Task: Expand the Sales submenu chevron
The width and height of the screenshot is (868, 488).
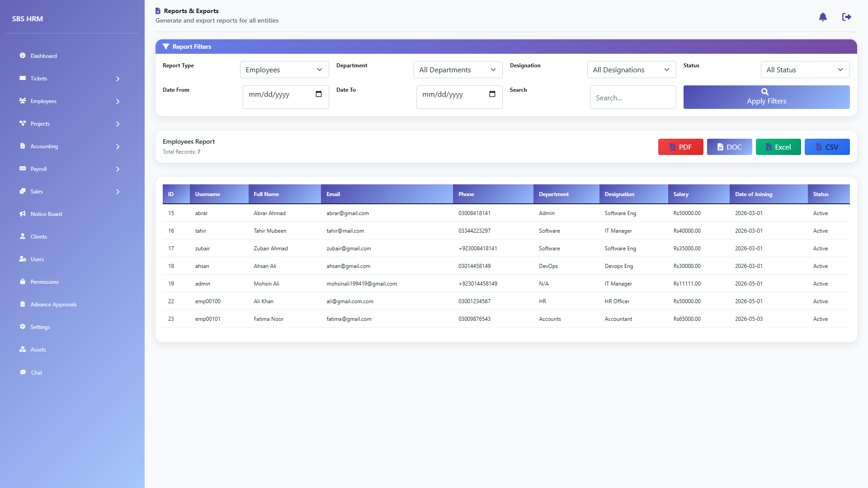Action: pyautogui.click(x=118, y=192)
